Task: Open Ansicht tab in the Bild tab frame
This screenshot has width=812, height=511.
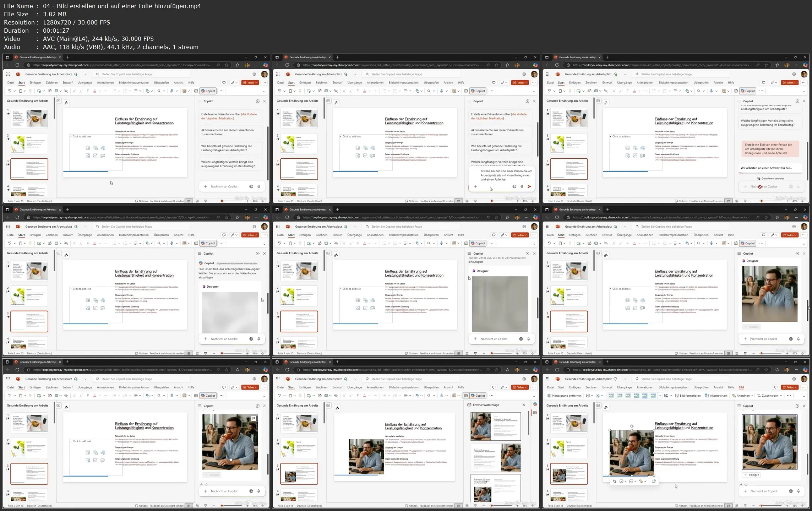Action: [718, 387]
